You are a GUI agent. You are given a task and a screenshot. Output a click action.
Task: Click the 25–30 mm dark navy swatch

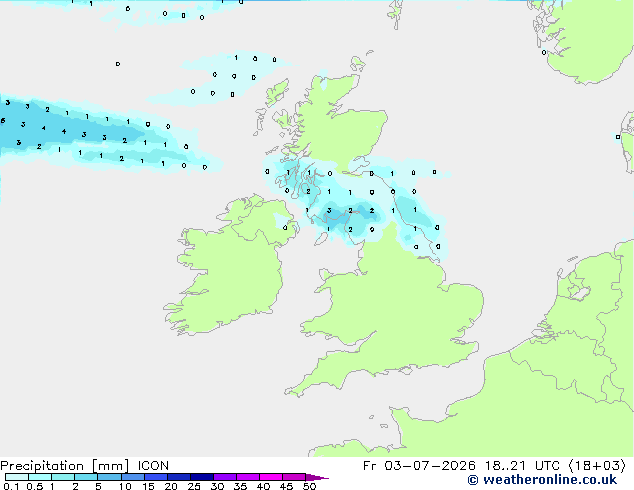pos(202,477)
